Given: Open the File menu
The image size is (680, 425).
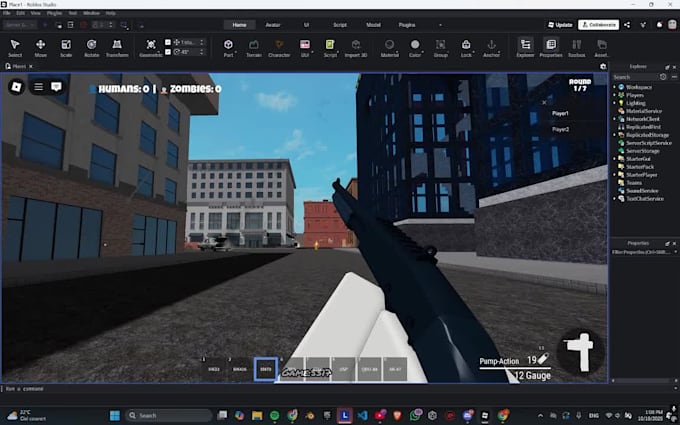Looking at the screenshot, I should tap(7, 13).
